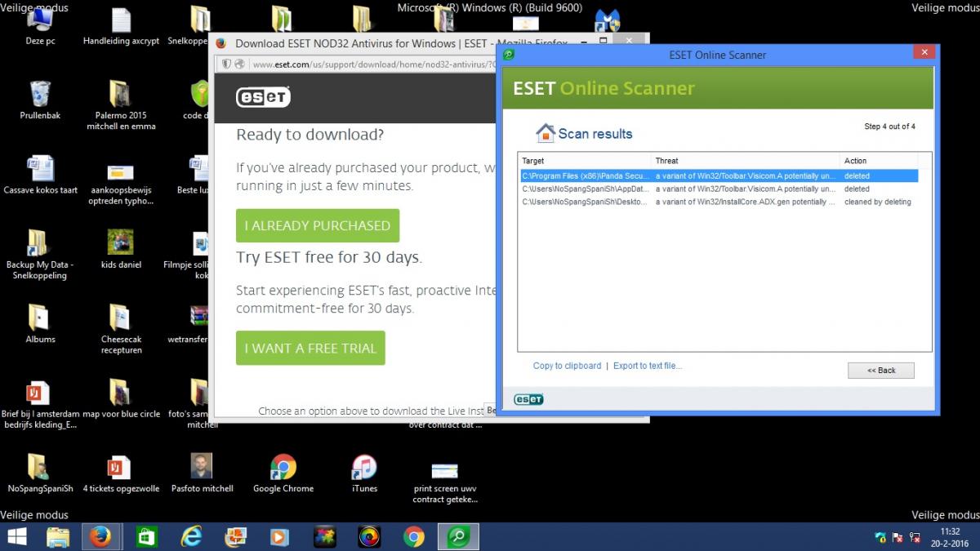
Task: Open the Action Center flag tray icon
Action: (898, 537)
